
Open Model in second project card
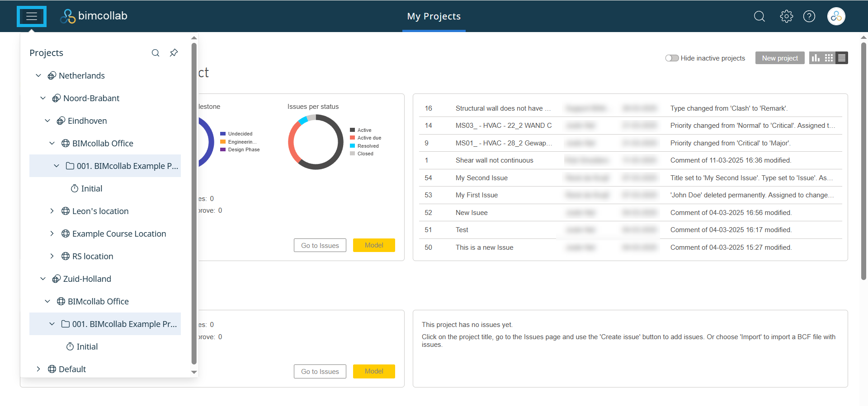pyautogui.click(x=374, y=371)
